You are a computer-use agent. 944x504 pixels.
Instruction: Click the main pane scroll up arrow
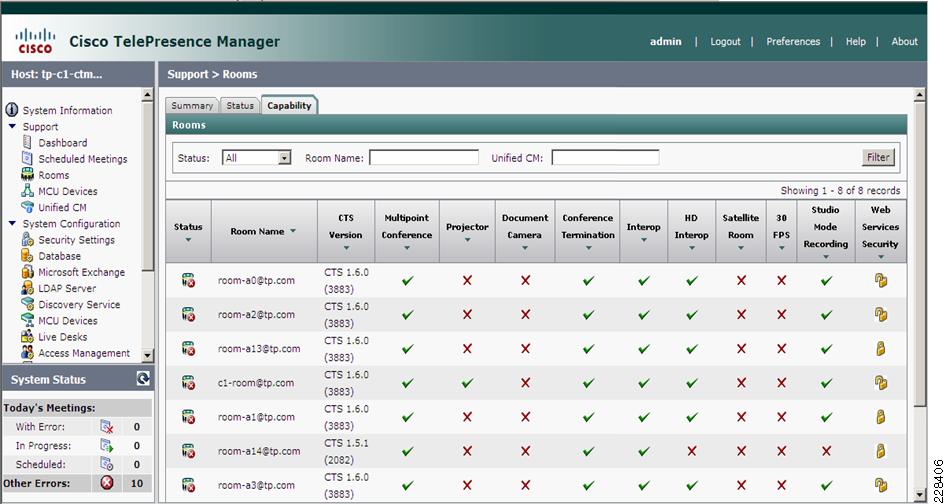click(919, 95)
